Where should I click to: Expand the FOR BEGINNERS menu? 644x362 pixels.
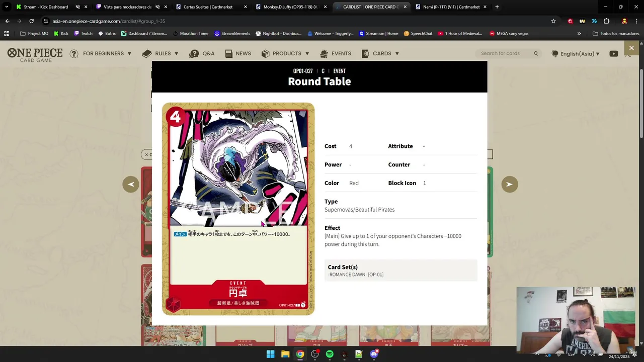point(101,53)
